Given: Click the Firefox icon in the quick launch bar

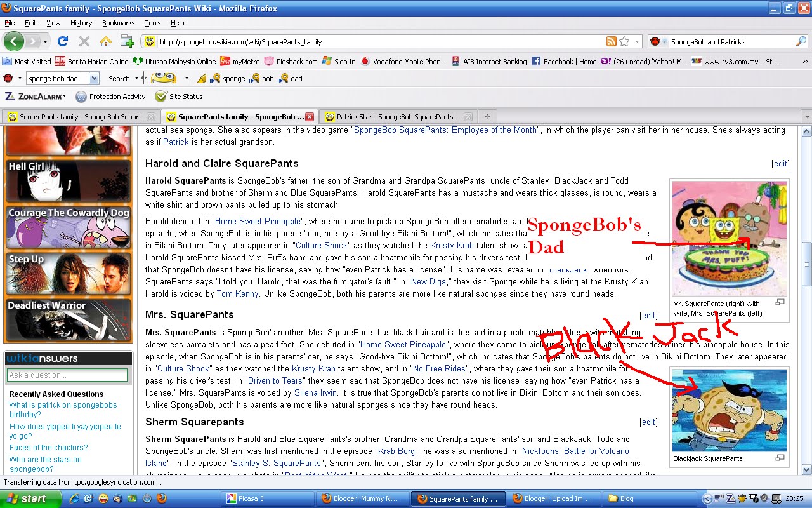Looking at the screenshot, I should (x=161, y=498).
